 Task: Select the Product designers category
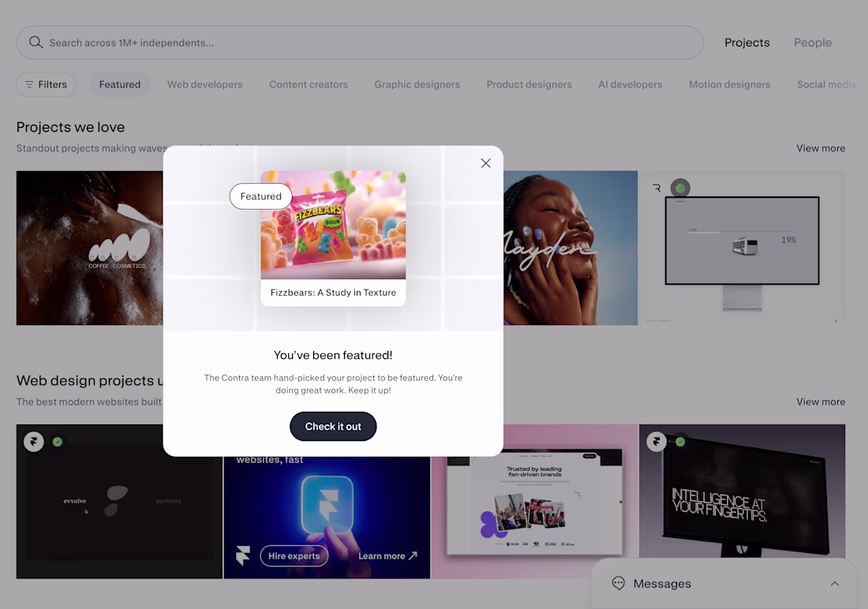point(529,84)
